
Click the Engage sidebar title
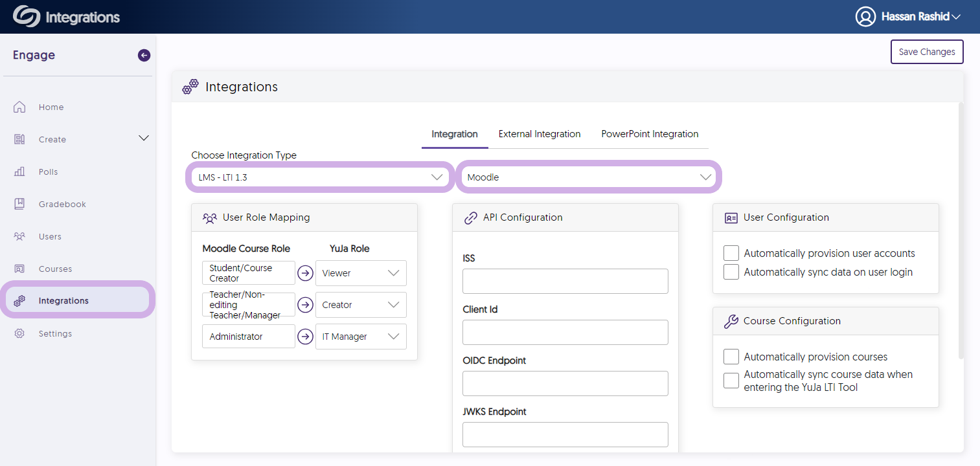(x=34, y=55)
